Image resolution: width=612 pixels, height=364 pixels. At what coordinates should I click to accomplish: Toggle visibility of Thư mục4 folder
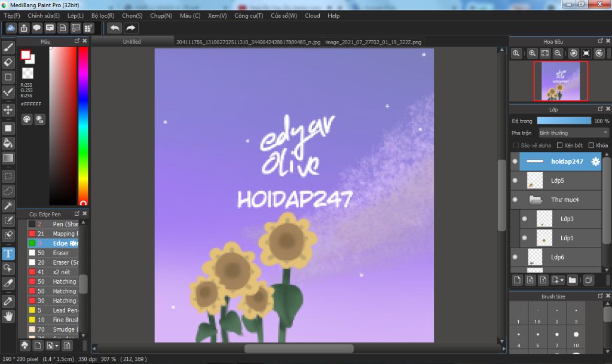pos(515,200)
